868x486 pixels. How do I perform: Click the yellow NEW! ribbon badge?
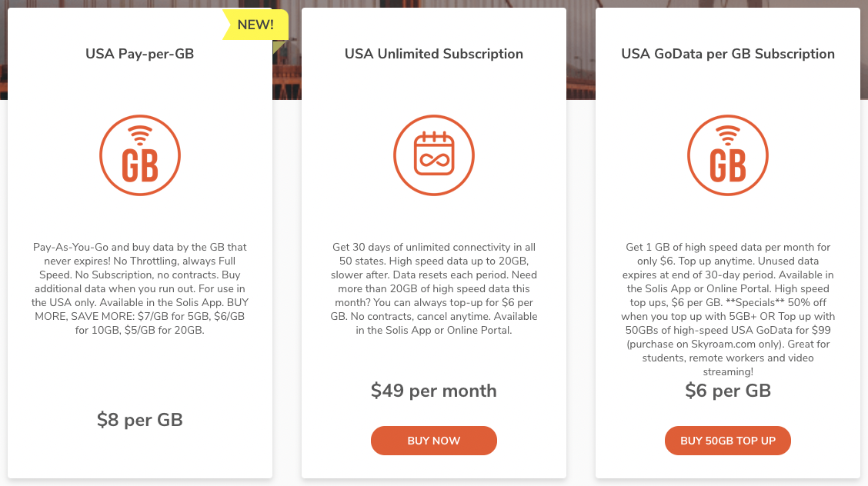pyautogui.click(x=255, y=24)
